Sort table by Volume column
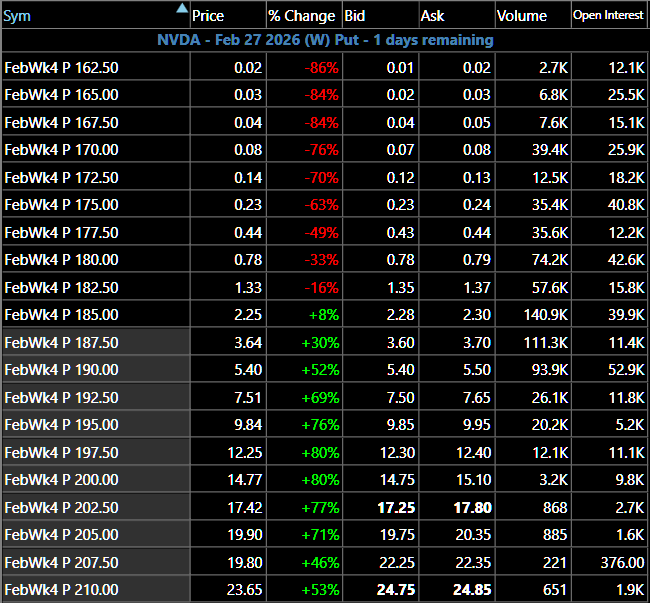The height and width of the screenshot is (603, 650). pos(522,16)
